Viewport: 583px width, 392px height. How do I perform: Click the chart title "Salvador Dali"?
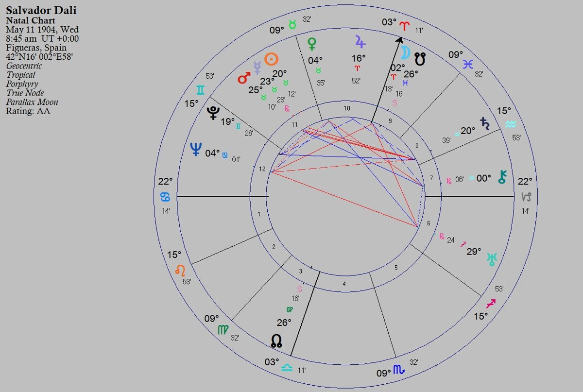click(x=41, y=11)
